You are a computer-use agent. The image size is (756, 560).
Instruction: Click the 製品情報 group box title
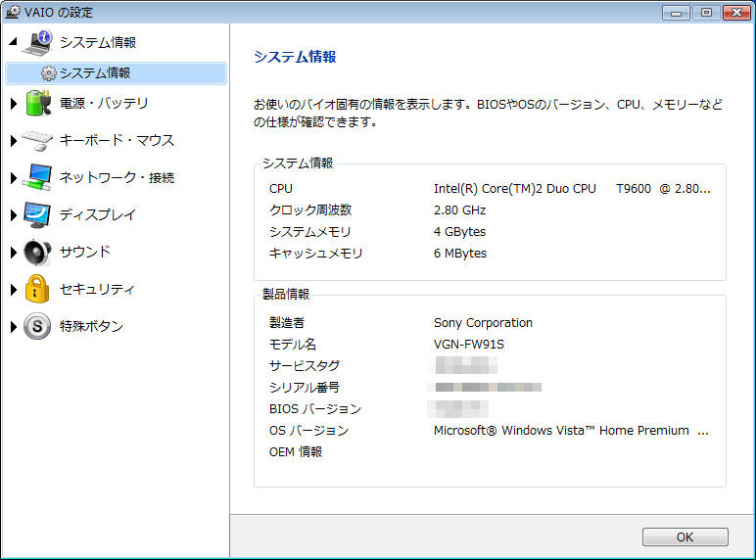click(x=286, y=294)
